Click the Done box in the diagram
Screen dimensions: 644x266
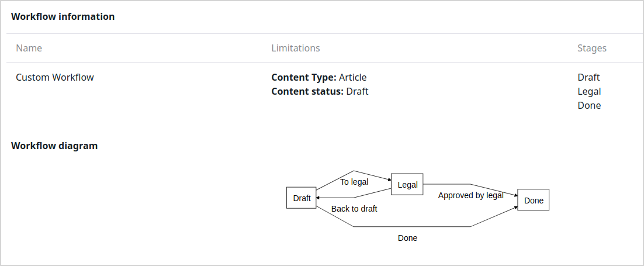click(x=533, y=200)
